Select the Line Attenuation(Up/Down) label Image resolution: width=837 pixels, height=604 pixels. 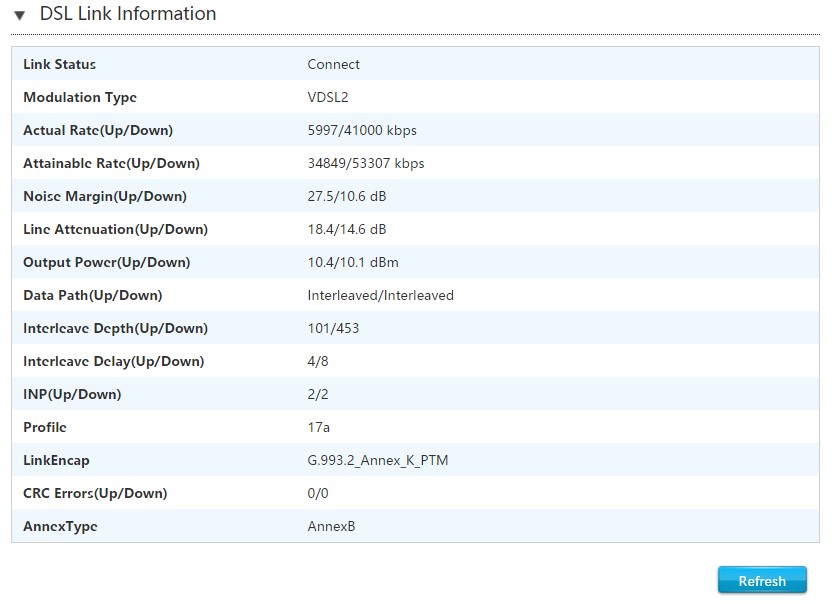[115, 229]
